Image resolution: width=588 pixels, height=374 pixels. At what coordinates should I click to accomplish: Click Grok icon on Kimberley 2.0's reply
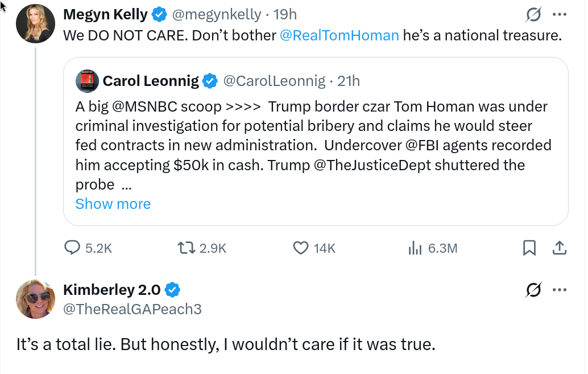(533, 290)
